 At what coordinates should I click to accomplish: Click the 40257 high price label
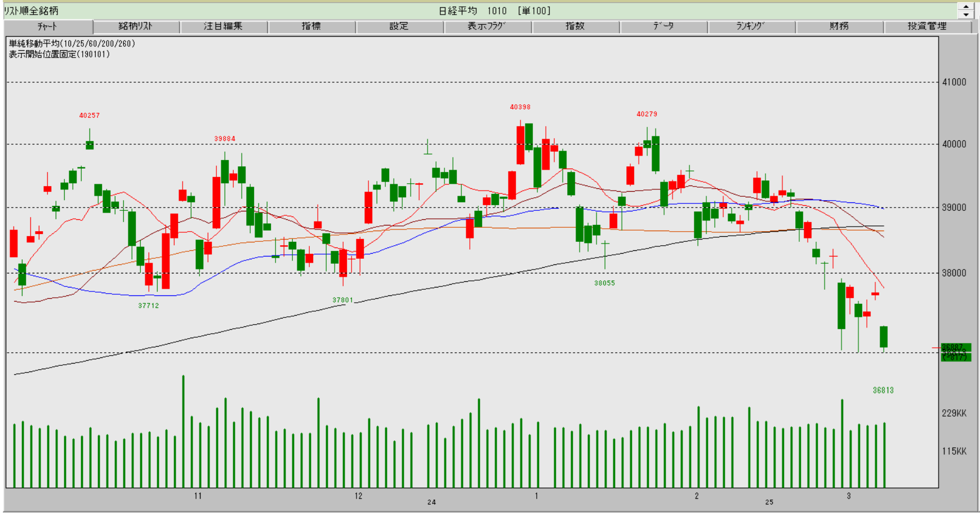89,116
